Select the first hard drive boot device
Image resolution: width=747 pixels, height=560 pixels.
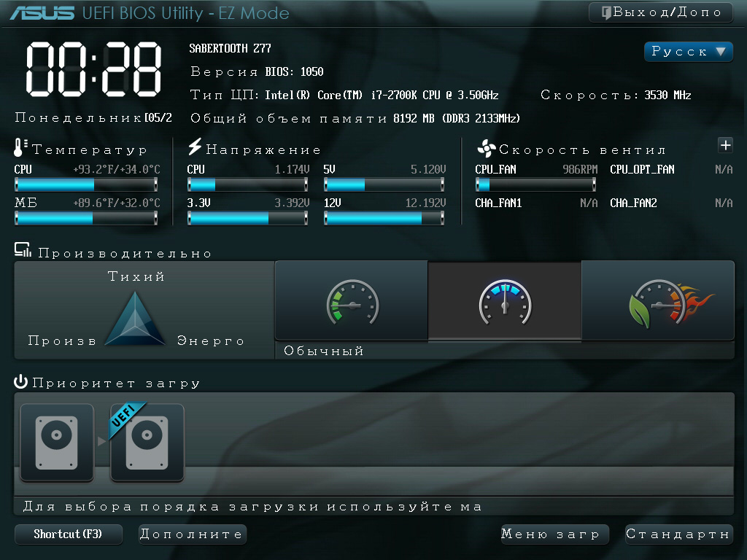coord(57,443)
